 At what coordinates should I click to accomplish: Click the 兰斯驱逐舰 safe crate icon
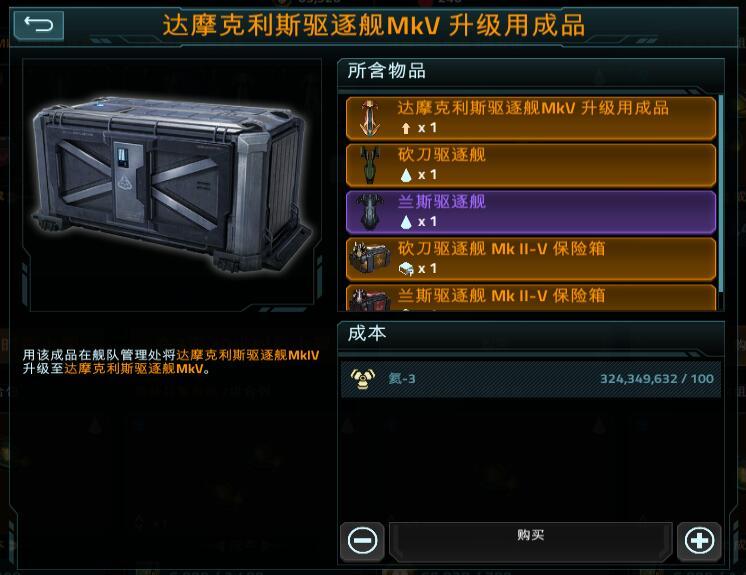pyautogui.click(x=367, y=300)
